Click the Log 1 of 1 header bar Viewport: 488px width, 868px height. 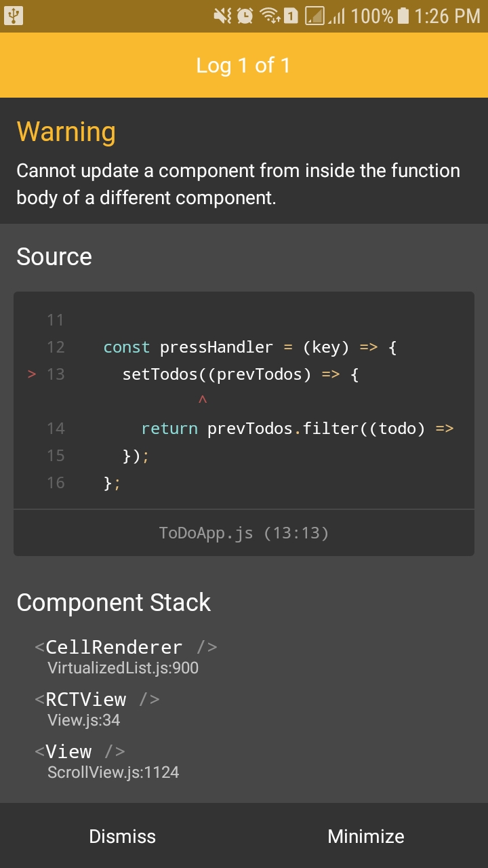244,65
